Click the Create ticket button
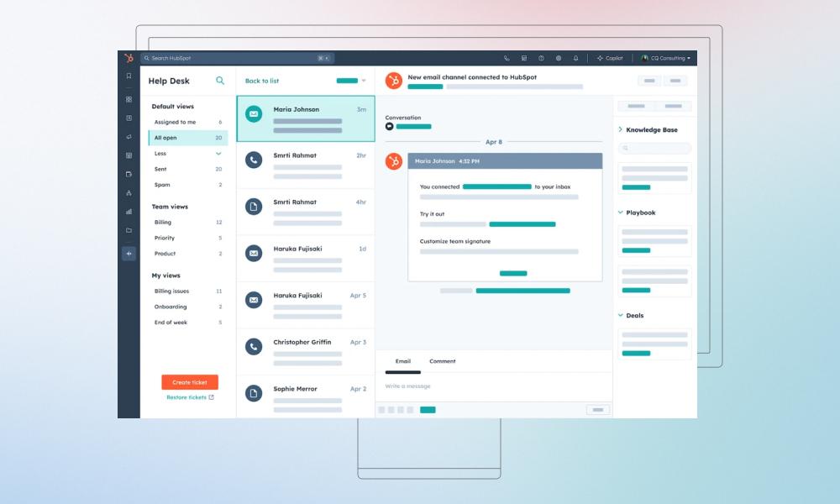840x504 pixels. pyautogui.click(x=192, y=381)
